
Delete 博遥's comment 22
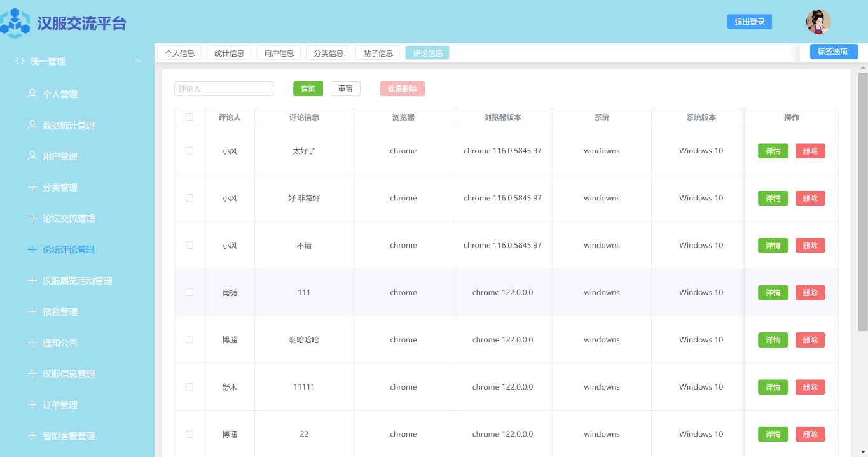pos(810,434)
